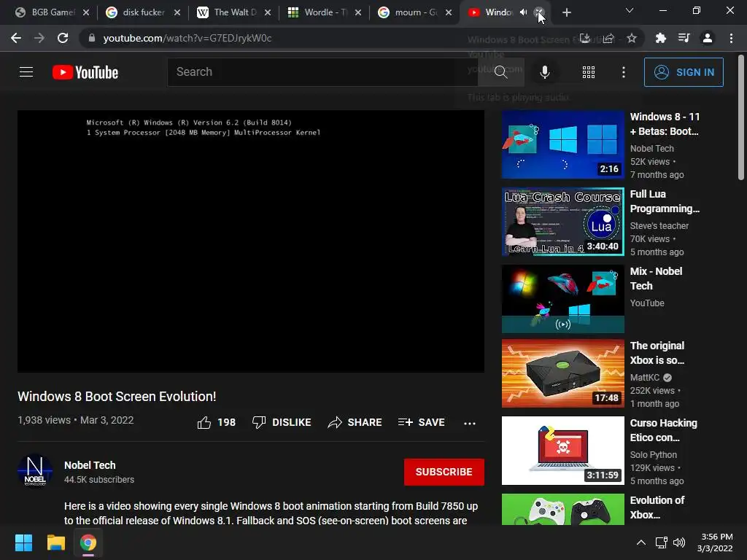This screenshot has width=747, height=560.
Task: Open Curso Hacking Etico video thumbnail
Action: [562, 451]
